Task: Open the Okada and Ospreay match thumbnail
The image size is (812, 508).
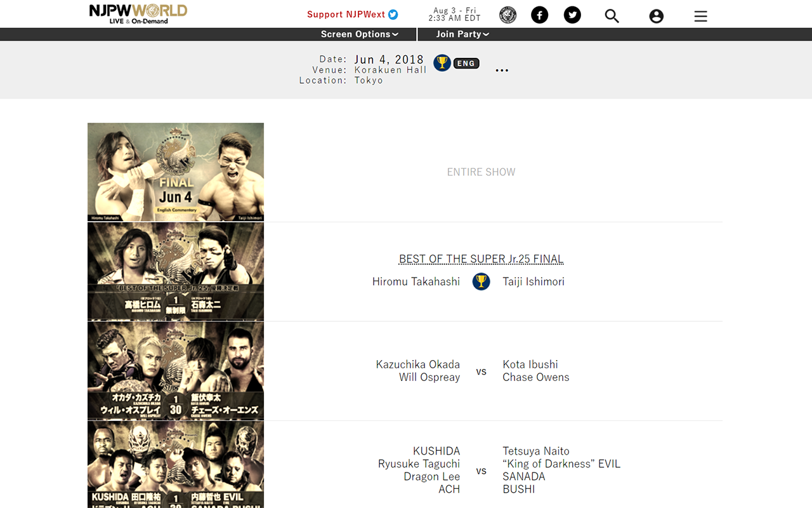Action: (176, 371)
